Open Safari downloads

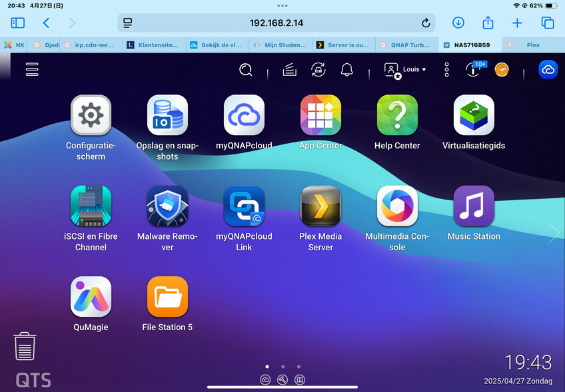point(458,23)
